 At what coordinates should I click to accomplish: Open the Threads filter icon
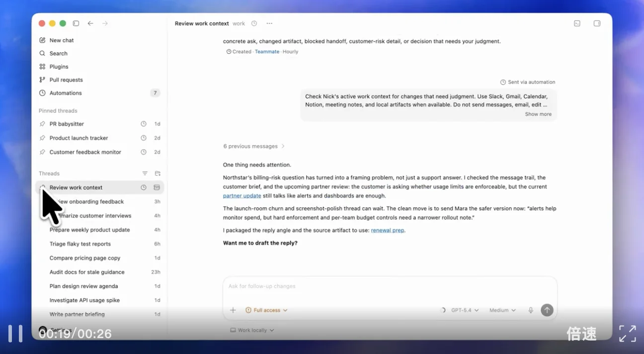[145, 174]
